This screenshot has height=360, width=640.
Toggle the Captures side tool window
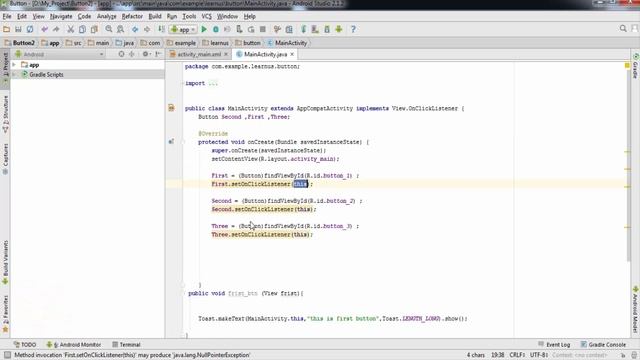coord(5,159)
